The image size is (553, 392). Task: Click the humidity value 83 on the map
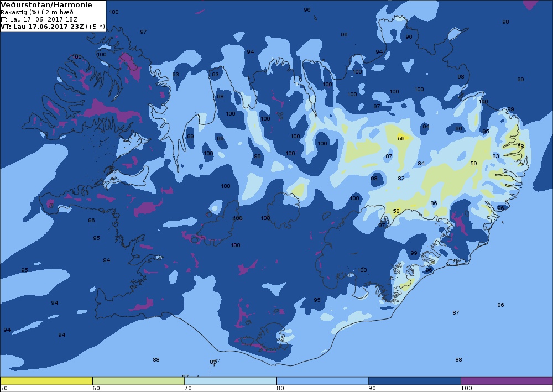[x=495, y=156]
